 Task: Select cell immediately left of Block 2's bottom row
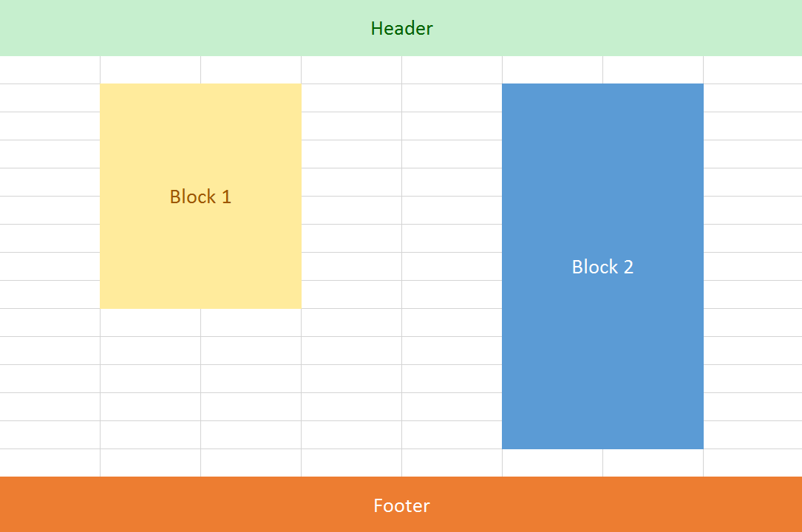452,435
